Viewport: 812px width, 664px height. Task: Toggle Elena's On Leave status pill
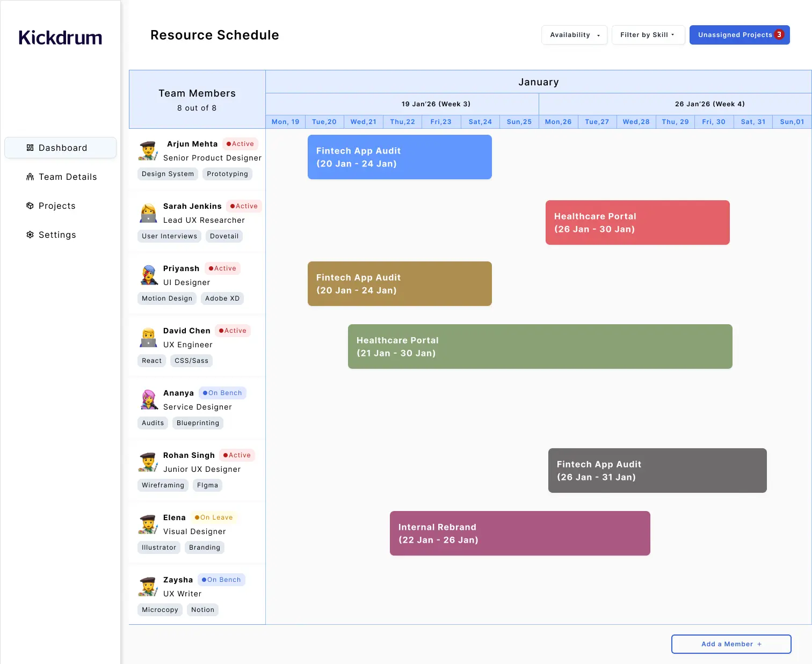(214, 517)
